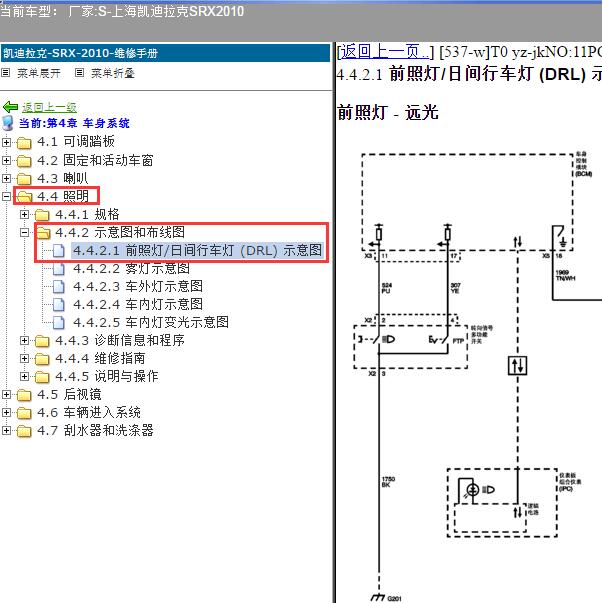
Task: Select the 4.4.4 维修指南 label
Action: 100,358
